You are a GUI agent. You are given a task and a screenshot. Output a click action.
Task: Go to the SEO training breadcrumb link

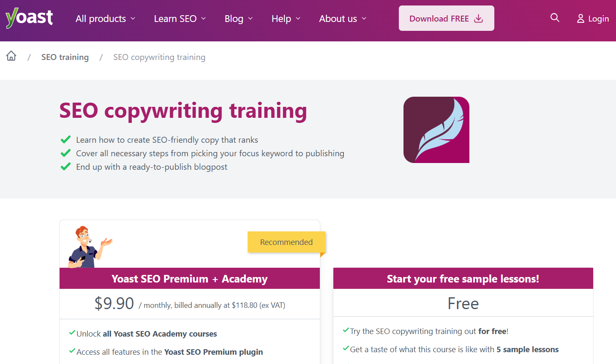click(65, 57)
